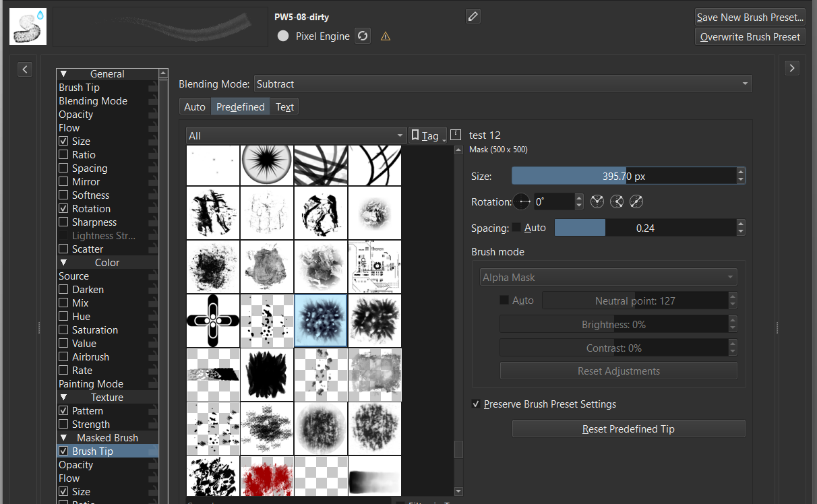
Task: Uncheck Preserve Brush Preset Settings
Action: 477,404
